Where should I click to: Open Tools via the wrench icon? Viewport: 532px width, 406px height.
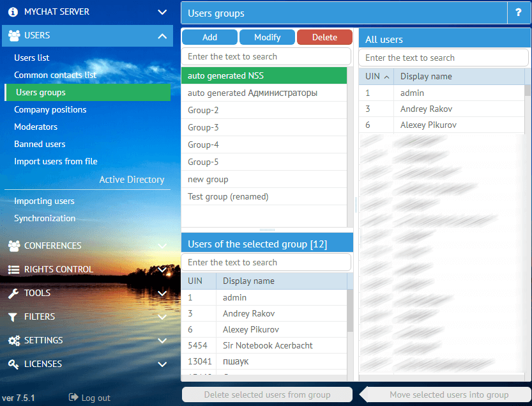[14, 293]
